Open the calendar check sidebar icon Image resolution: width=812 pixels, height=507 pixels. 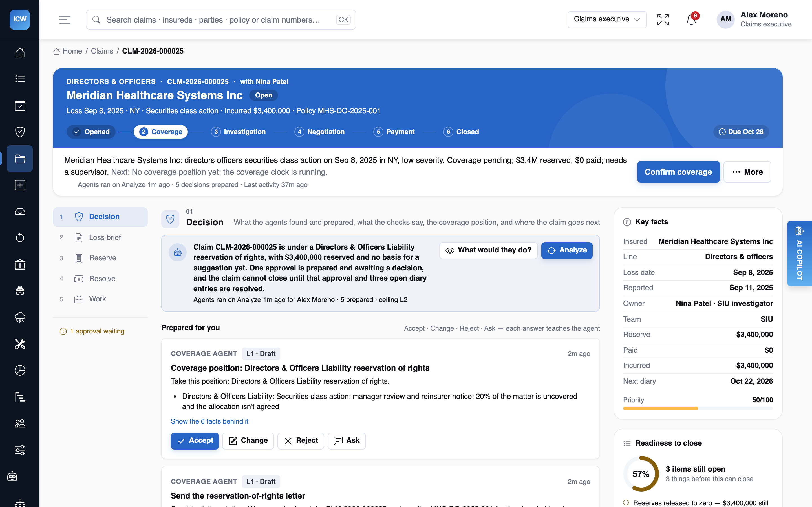[20, 106]
